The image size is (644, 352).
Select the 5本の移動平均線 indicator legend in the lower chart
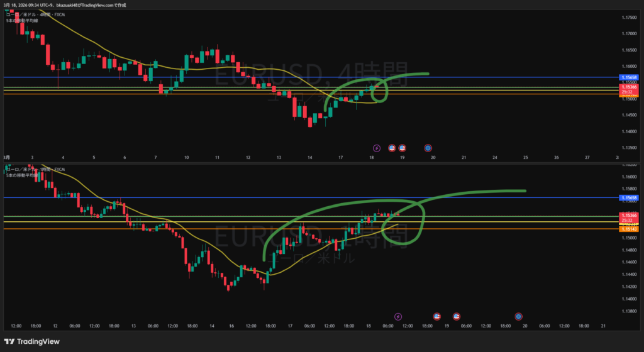pos(21,175)
